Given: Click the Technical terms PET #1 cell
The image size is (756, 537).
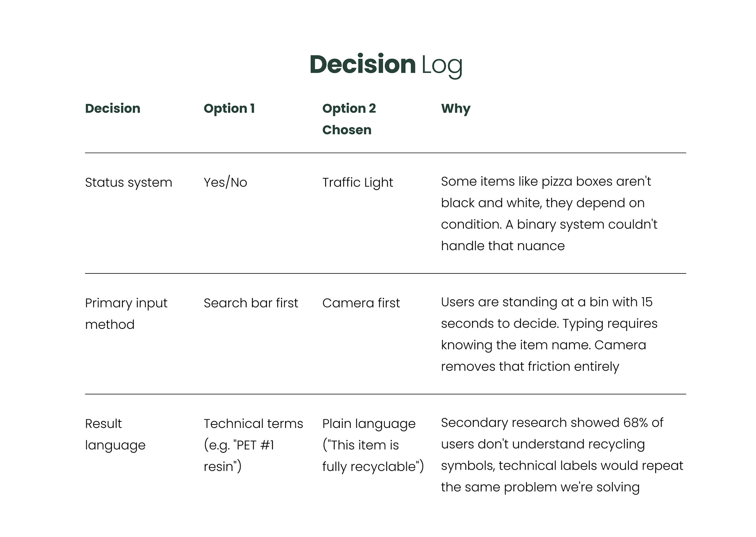Looking at the screenshot, I should 253,445.
